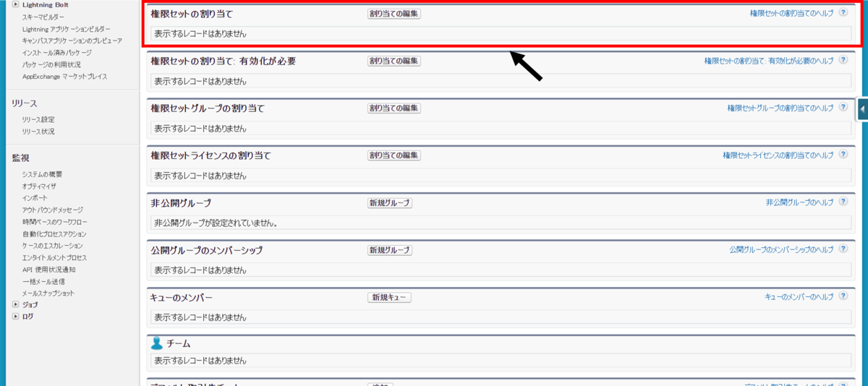Open 権限セットグループの割り当てのヘルプ link
The width and height of the screenshot is (868, 386).
coord(780,108)
